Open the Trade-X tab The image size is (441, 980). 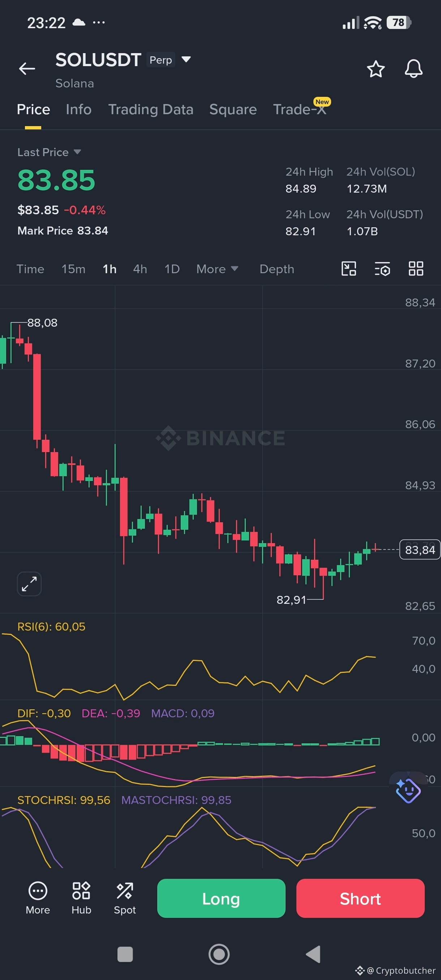(x=300, y=109)
